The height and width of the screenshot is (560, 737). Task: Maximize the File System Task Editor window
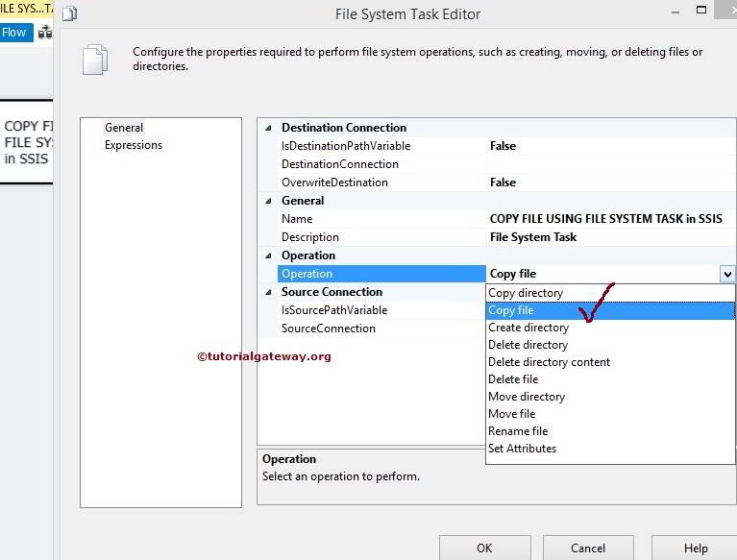701,10
